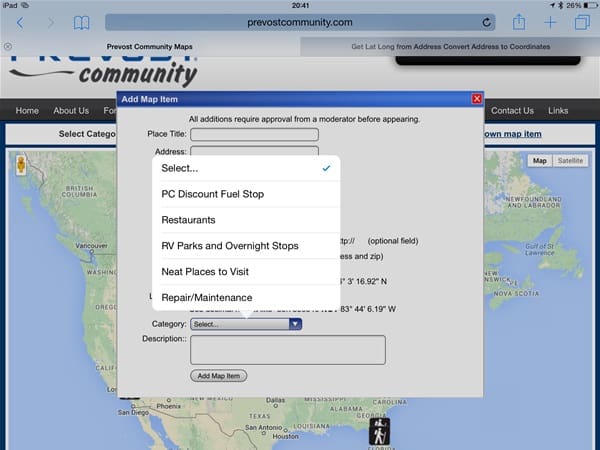The height and width of the screenshot is (450, 600).
Task: Click the Prevost community logo
Action: click(x=103, y=71)
